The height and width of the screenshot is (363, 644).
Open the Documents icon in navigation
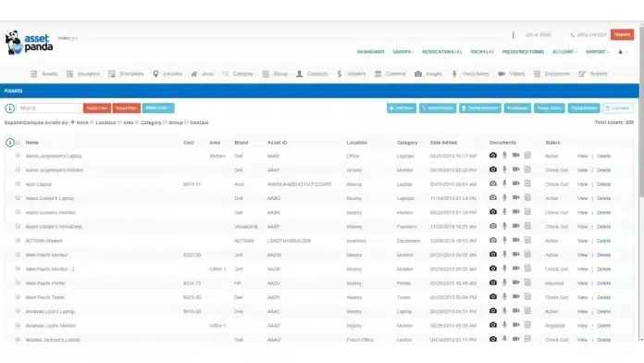537,74
